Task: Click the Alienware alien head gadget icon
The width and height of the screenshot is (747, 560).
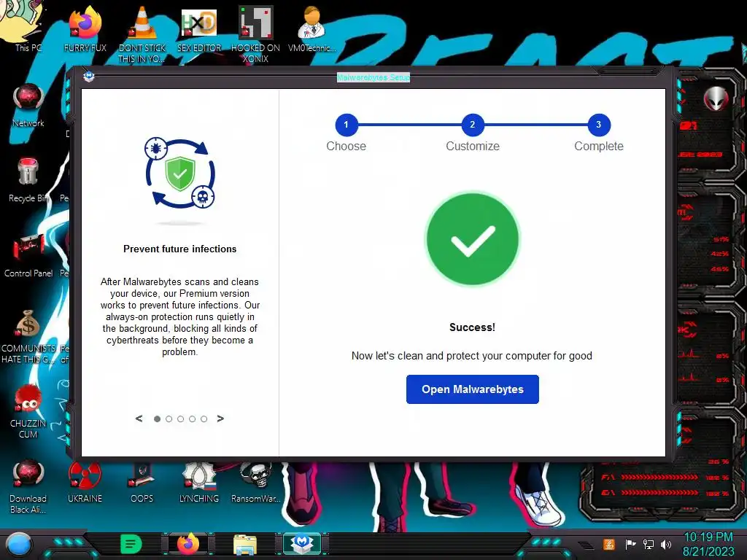Action: click(x=716, y=98)
